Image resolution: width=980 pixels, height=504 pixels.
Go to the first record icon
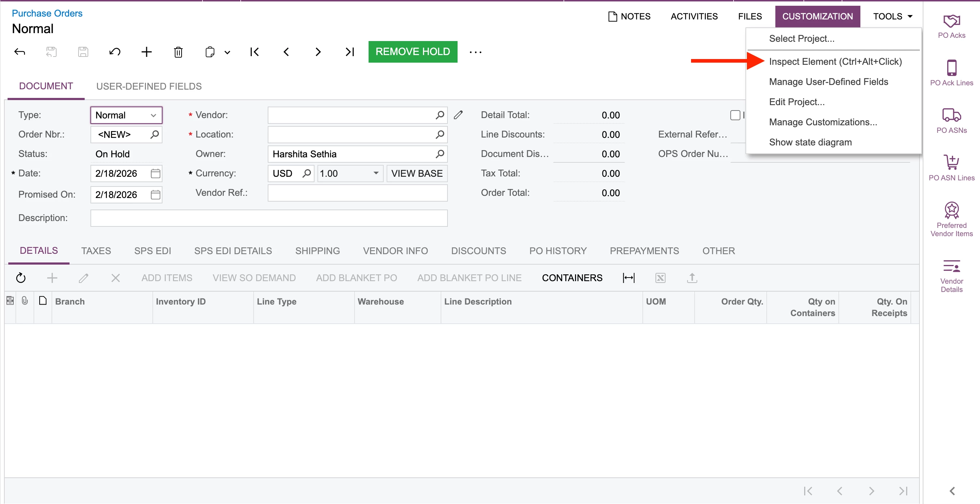pos(254,52)
